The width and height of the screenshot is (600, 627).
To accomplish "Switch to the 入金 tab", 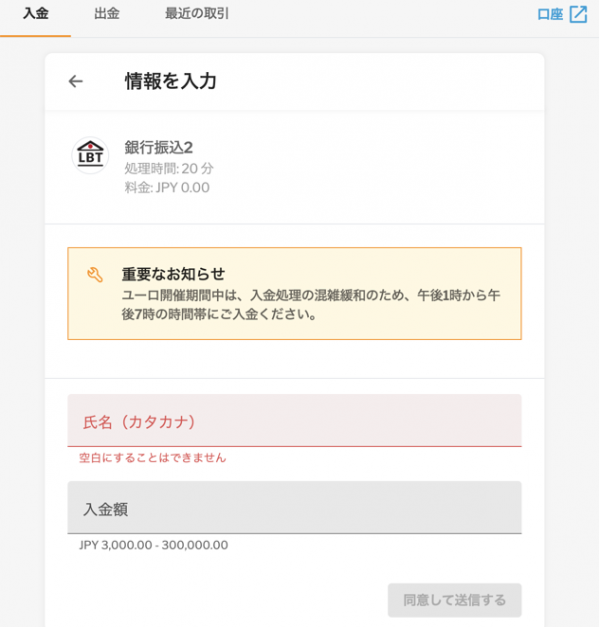I will (x=36, y=14).
